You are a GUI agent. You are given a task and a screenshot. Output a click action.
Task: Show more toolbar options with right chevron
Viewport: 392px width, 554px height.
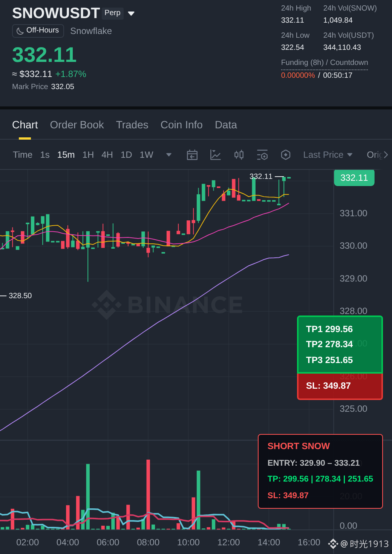386,155
